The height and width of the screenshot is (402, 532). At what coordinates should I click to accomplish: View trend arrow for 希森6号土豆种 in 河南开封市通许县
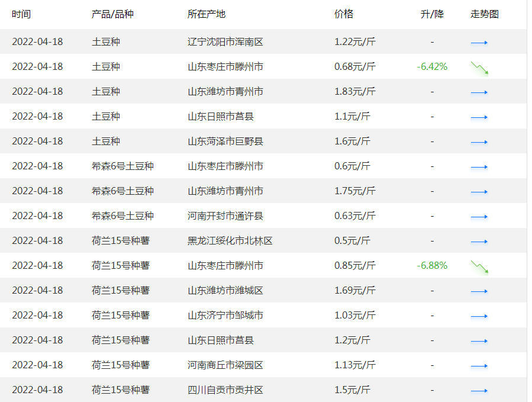[479, 216]
